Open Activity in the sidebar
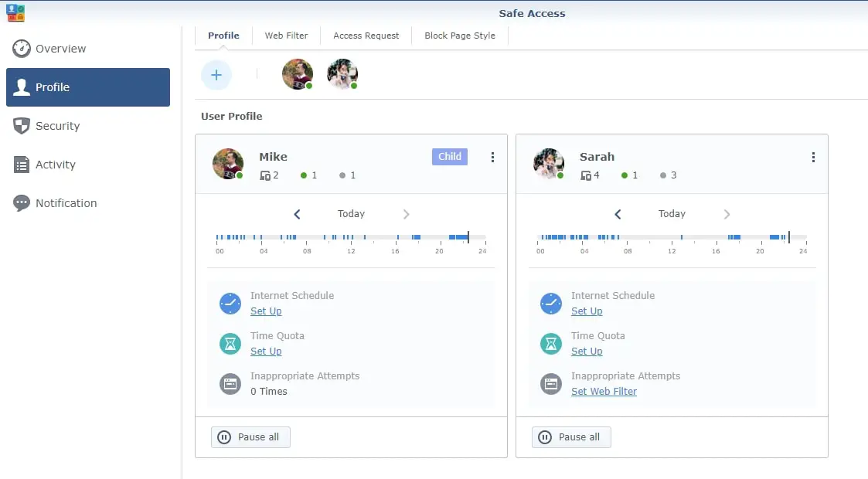This screenshot has height=479, width=868. click(x=88, y=165)
